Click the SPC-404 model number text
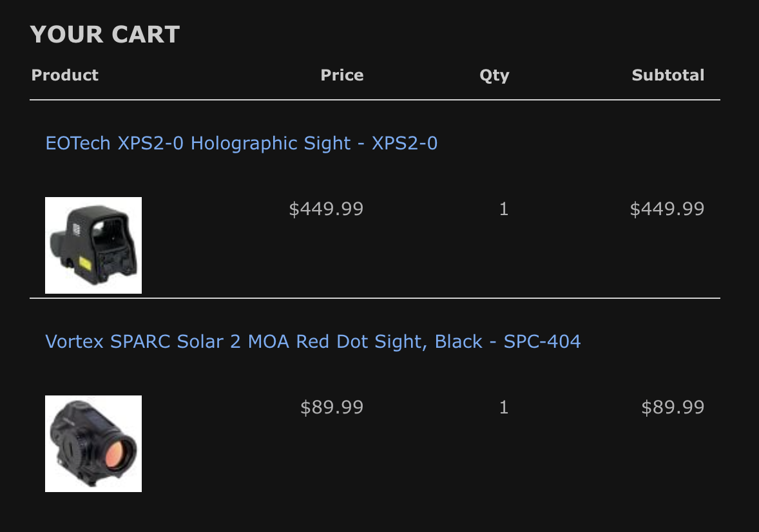The width and height of the screenshot is (759, 532). [x=542, y=341]
